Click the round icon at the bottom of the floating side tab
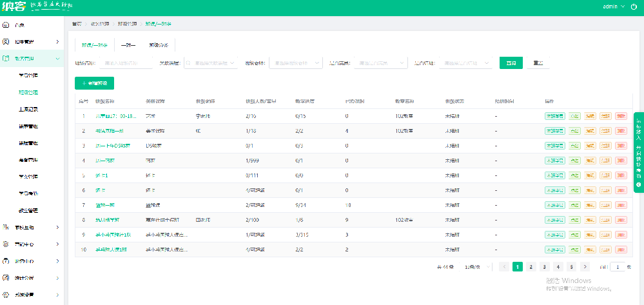Image resolution: width=644 pixels, height=305 pixels. 639,185
